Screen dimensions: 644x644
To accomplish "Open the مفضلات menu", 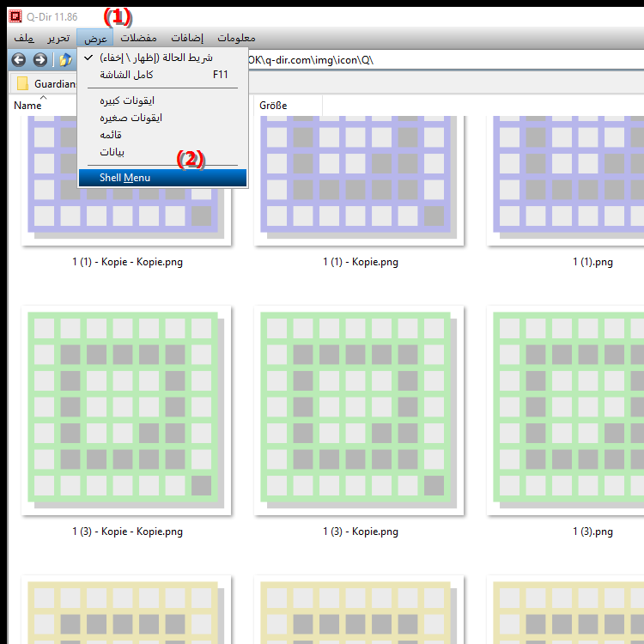I will pos(138,38).
